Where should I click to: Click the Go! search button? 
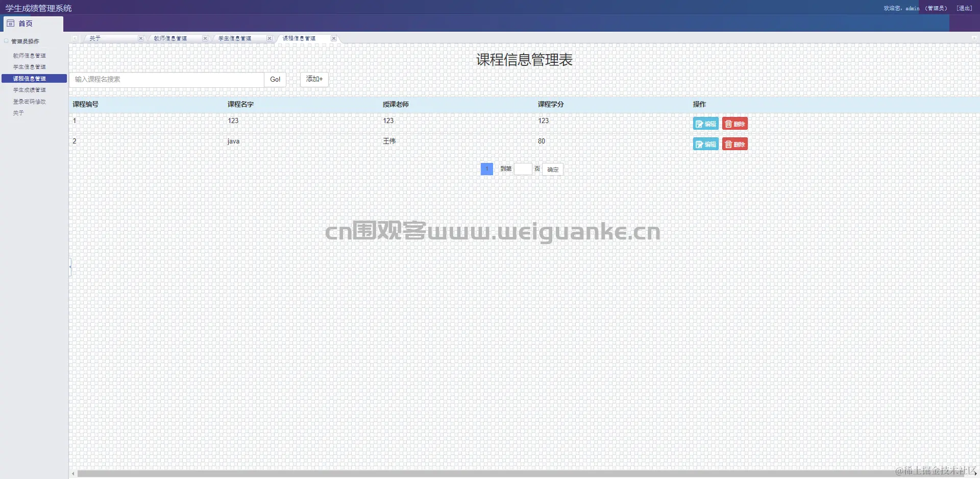pos(275,79)
